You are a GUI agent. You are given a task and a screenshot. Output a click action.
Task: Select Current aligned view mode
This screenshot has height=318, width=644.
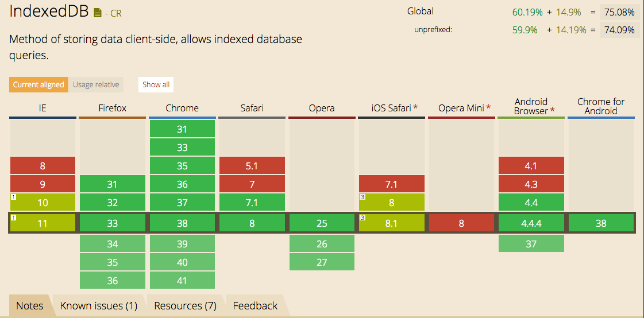pyautogui.click(x=38, y=85)
